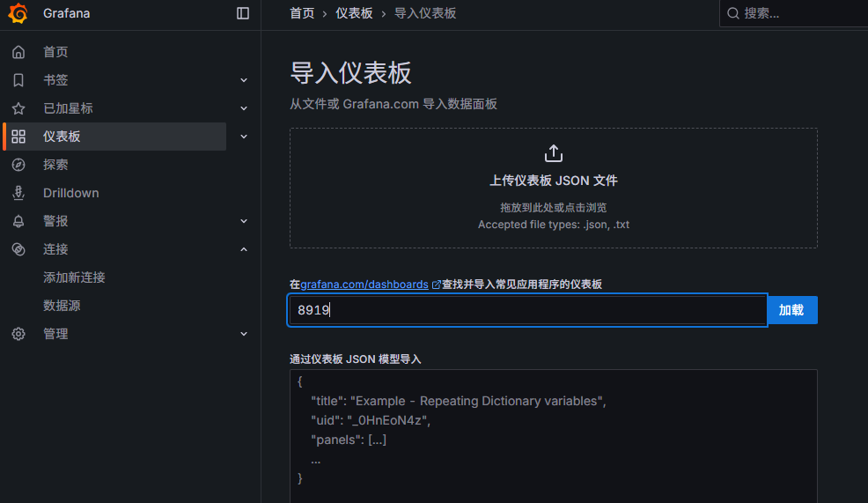The height and width of the screenshot is (503, 868).
Task: Click the 通过仪表板 JSON 模型导入 label
Action: pyautogui.click(x=356, y=359)
